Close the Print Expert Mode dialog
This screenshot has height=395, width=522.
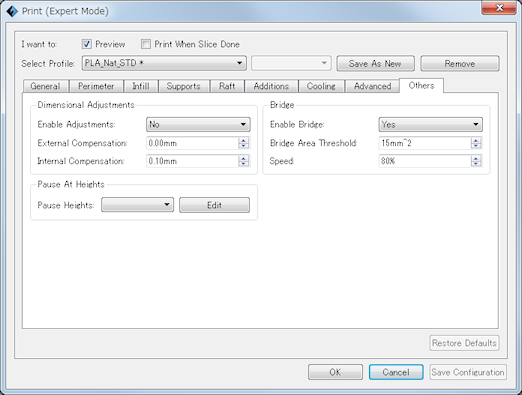pyautogui.click(x=499, y=8)
